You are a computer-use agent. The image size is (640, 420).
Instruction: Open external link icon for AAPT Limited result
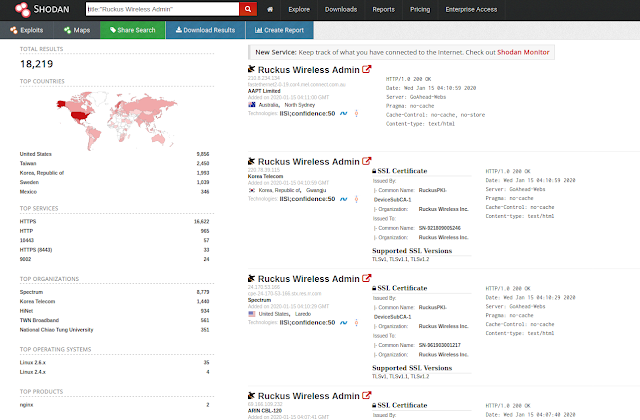(x=367, y=69)
